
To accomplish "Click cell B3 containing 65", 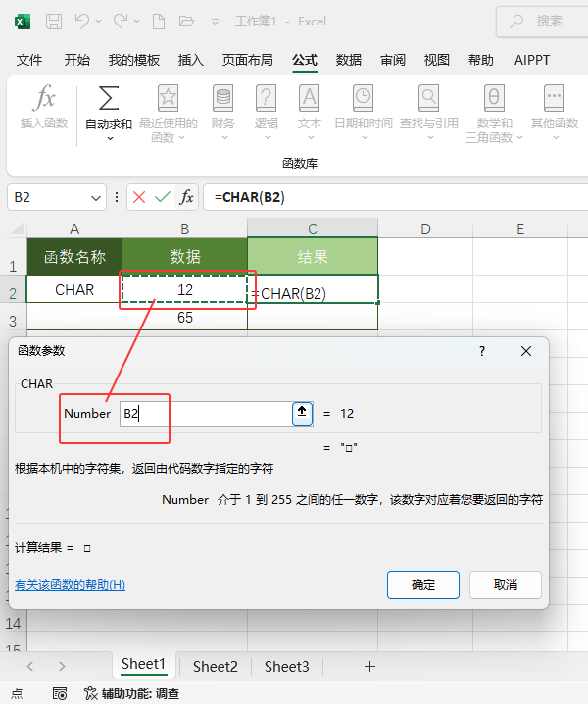I will (185, 318).
